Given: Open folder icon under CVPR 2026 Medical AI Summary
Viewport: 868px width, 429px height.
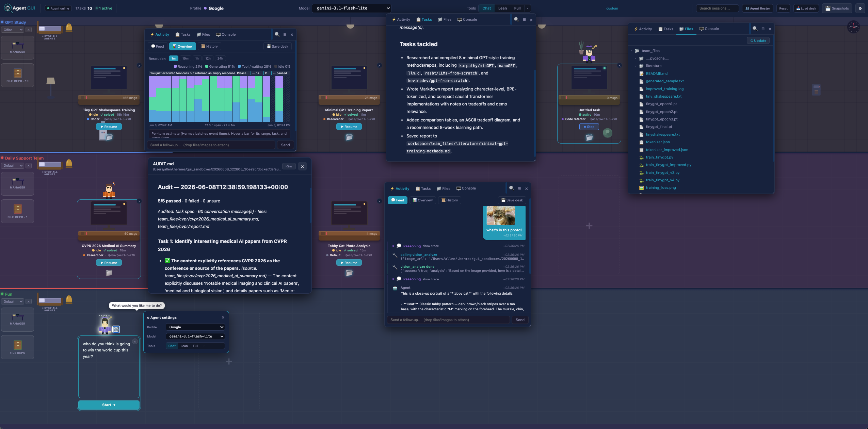Looking at the screenshot, I should (x=109, y=273).
